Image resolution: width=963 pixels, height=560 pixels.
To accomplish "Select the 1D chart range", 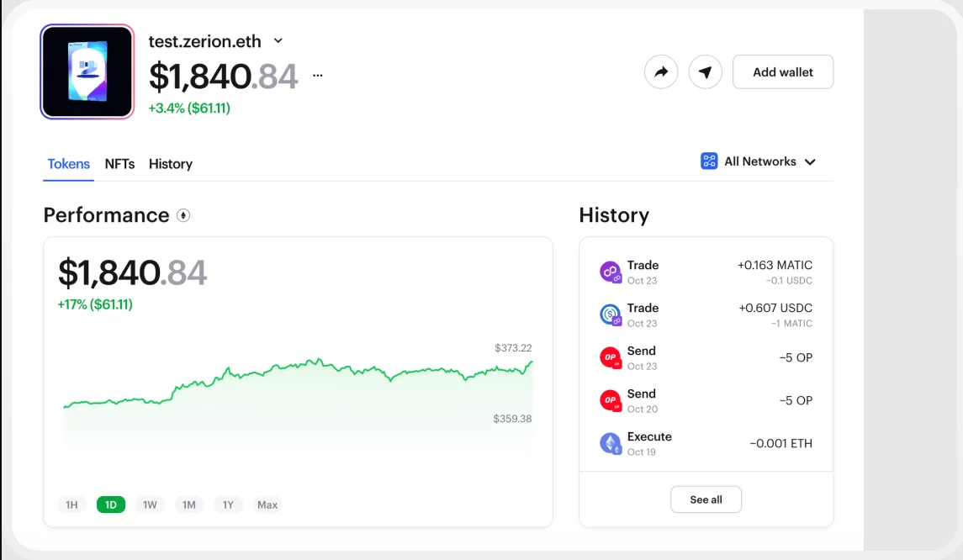I will (111, 505).
